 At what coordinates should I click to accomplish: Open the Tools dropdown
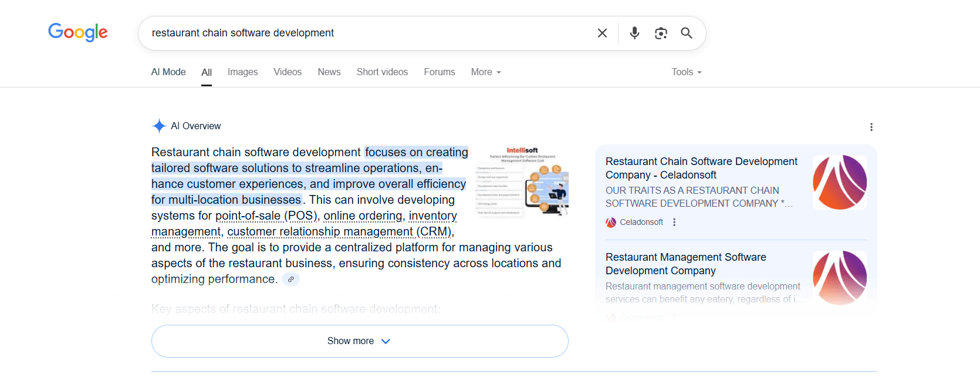pyautogui.click(x=687, y=72)
